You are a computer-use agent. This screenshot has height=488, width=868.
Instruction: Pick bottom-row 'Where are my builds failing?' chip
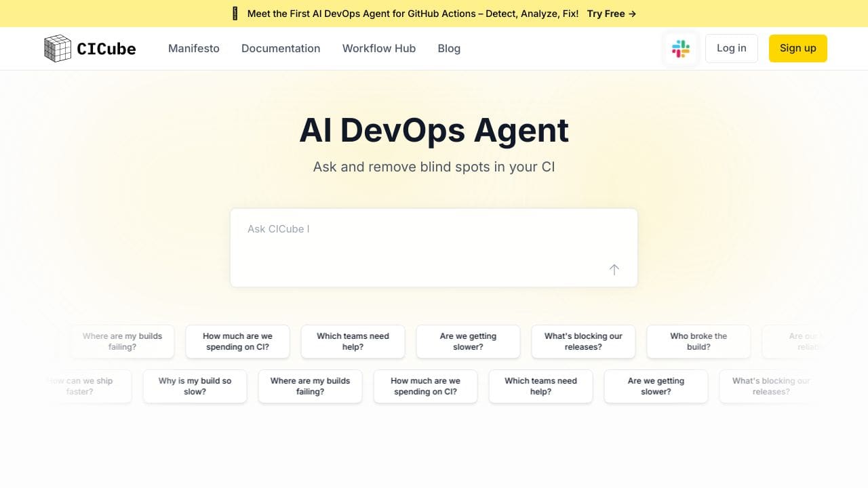[310, 386]
